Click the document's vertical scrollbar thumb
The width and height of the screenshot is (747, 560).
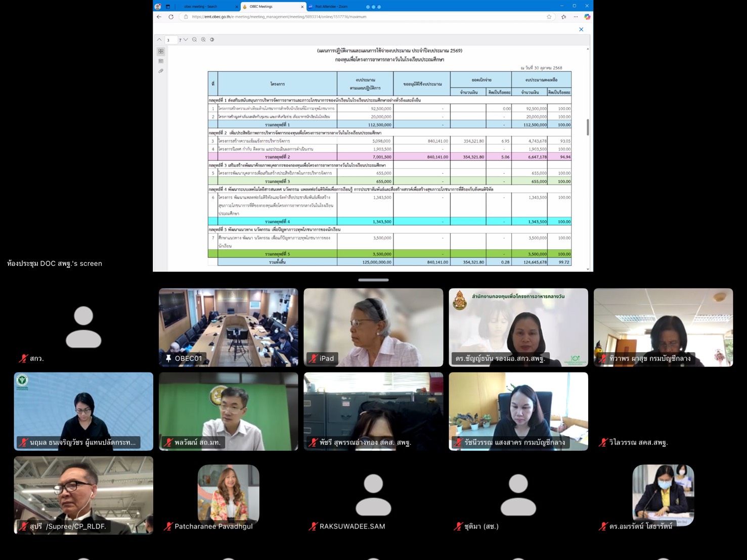point(587,127)
